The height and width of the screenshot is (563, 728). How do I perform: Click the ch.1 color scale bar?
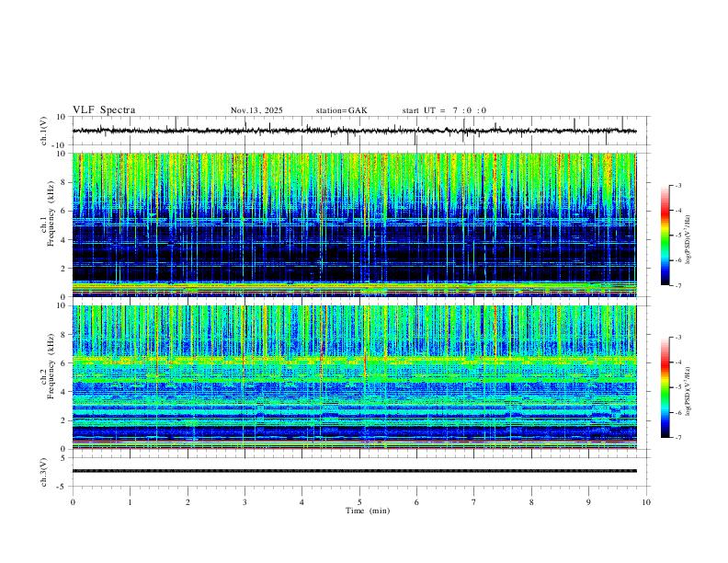(x=665, y=236)
